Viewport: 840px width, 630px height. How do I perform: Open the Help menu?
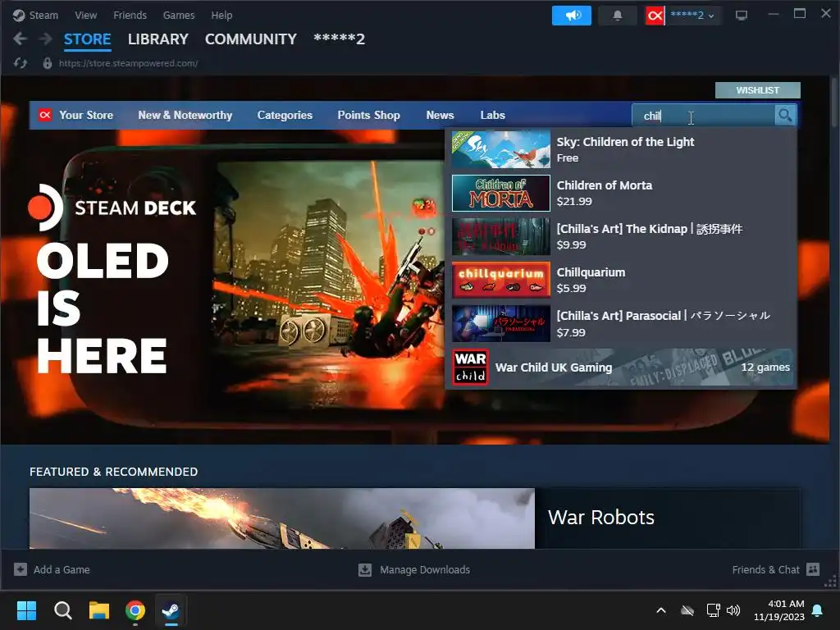(x=221, y=15)
